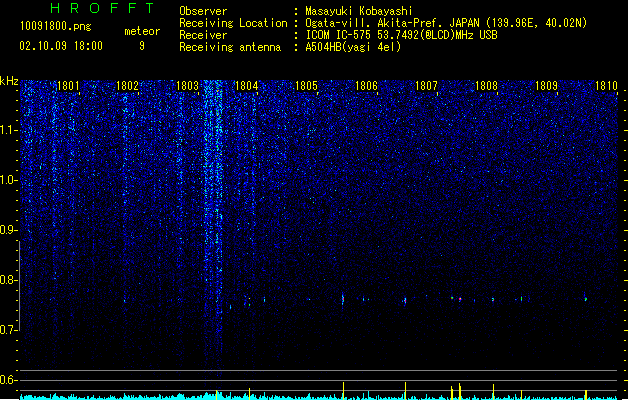This screenshot has height=400, width=629.
Task: Click the name Masayuki Kobayashi
Action: tap(359, 11)
